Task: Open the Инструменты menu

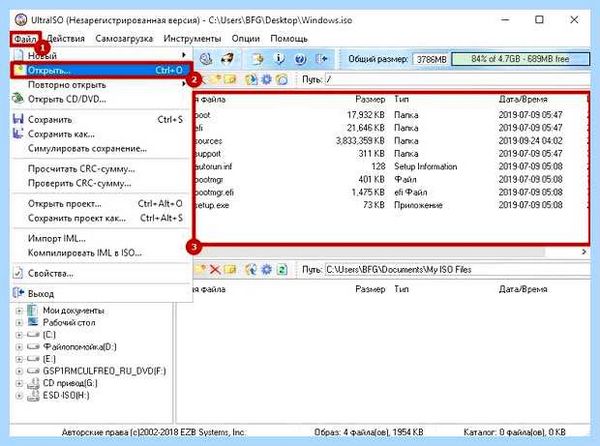Action: pos(192,39)
